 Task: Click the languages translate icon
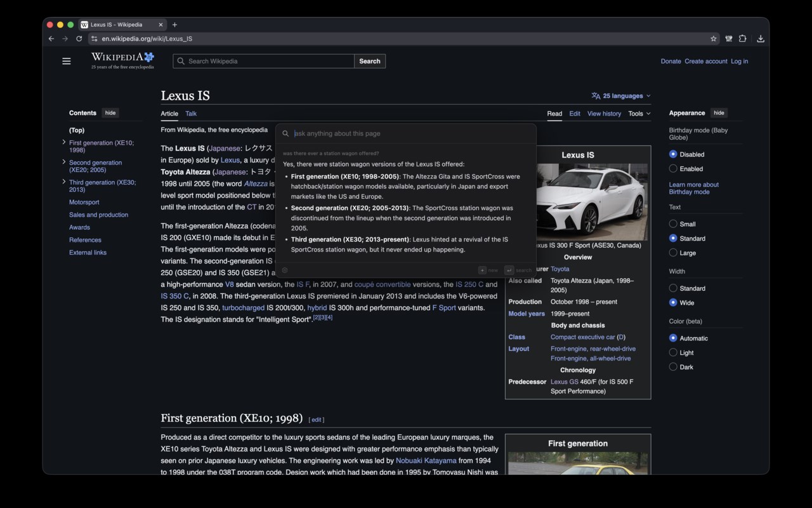pyautogui.click(x=596, y=96)
